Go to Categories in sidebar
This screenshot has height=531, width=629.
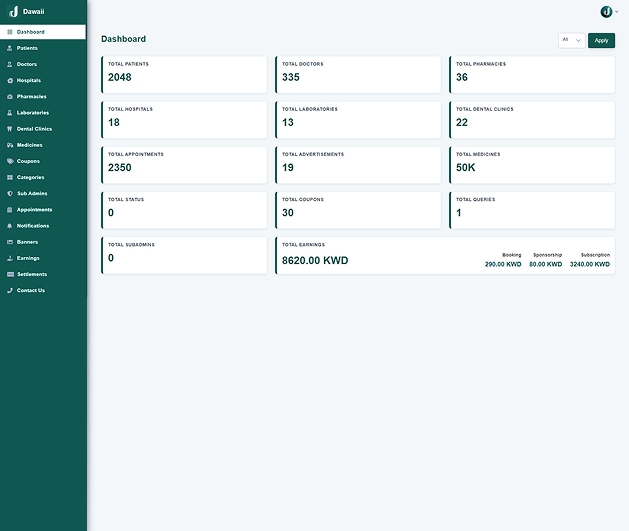(30, 177)
